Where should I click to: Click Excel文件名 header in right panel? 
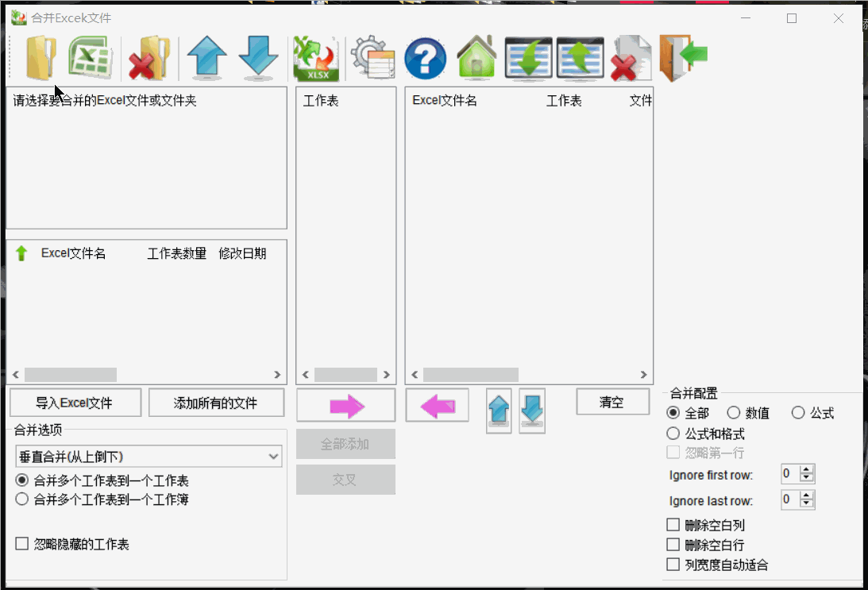pyautogui.click(x=445, y=101)
